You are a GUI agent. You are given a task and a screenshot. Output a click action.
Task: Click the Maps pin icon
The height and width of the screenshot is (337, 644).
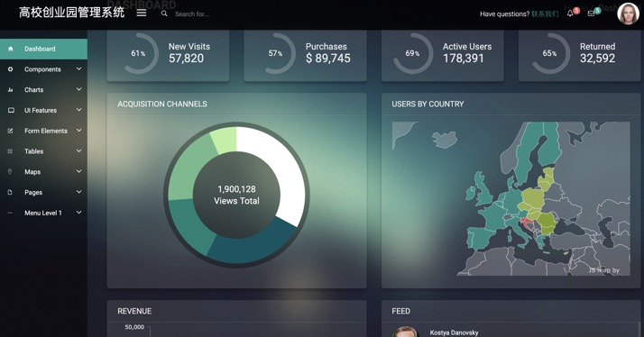[x=10, y=171]
